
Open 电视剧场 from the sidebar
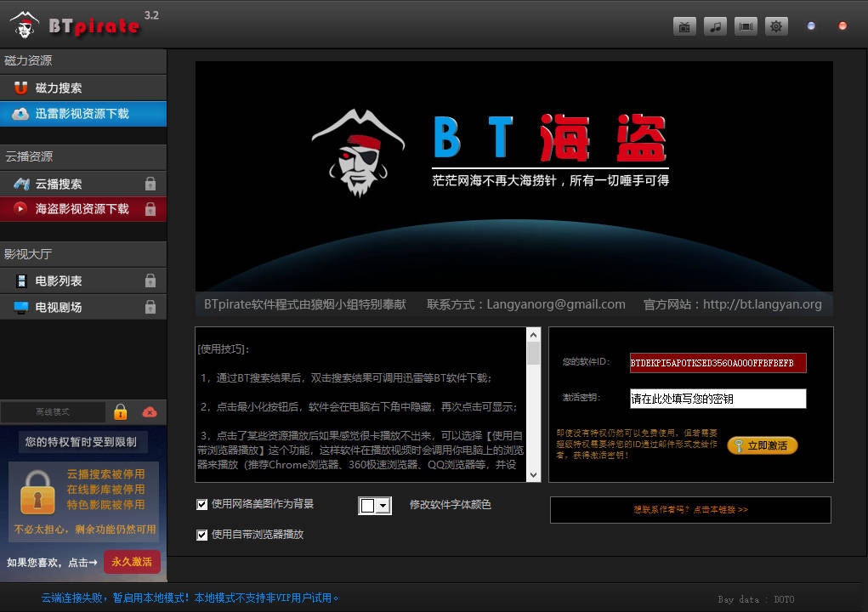click(x=82, y=307)
